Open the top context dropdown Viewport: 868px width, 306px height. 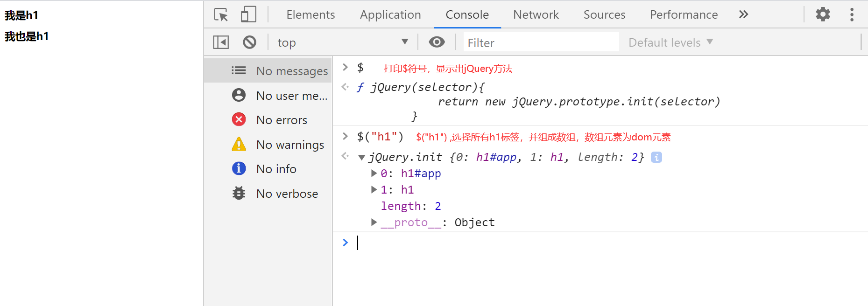343,42
